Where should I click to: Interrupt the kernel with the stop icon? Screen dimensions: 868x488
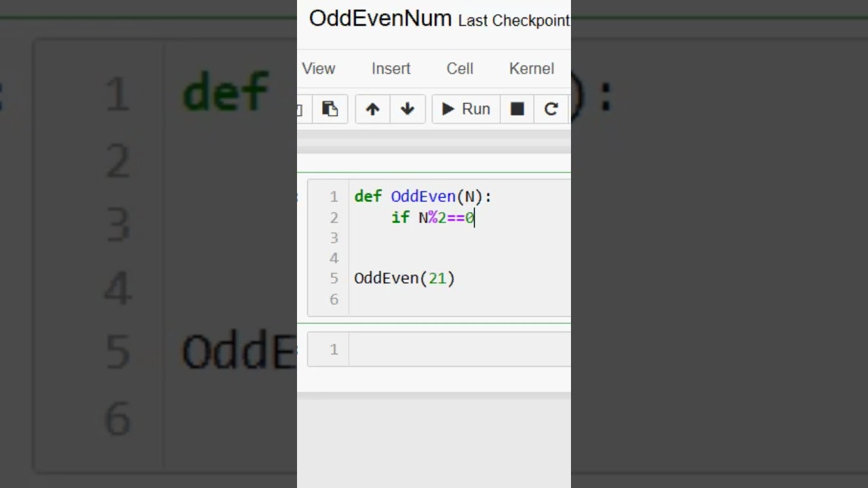pos(517,109)
